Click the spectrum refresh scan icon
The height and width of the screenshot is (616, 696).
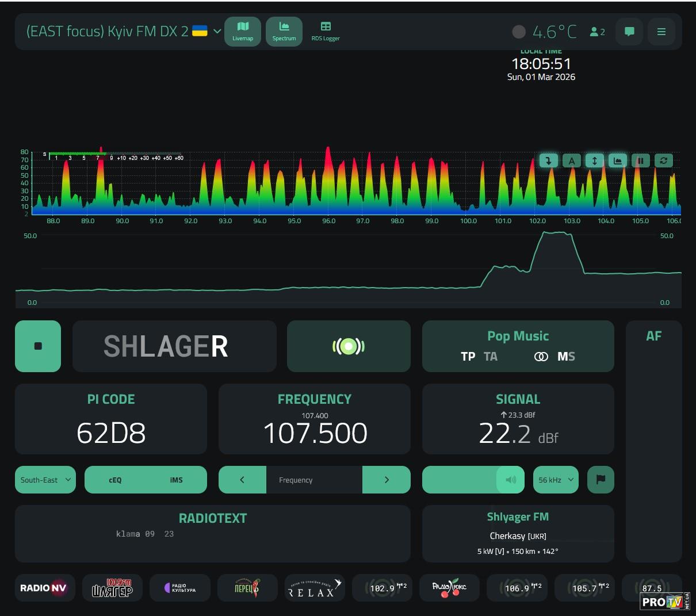663,161
